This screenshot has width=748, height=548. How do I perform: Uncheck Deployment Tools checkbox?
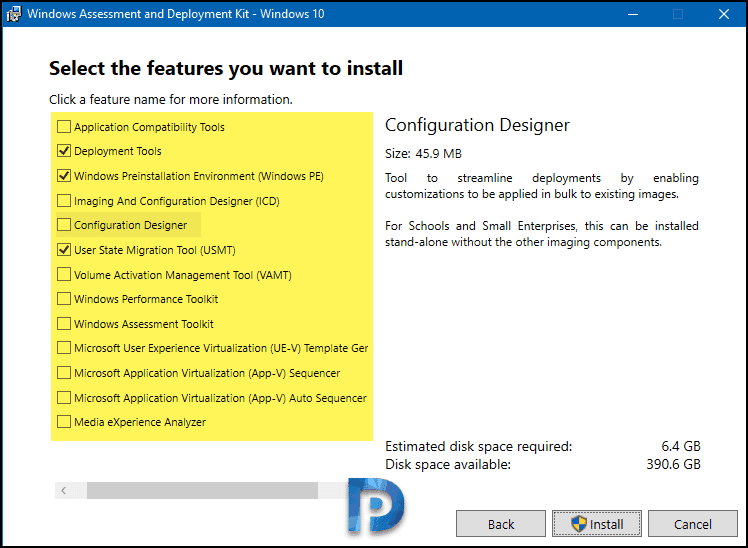coord(63,151)
